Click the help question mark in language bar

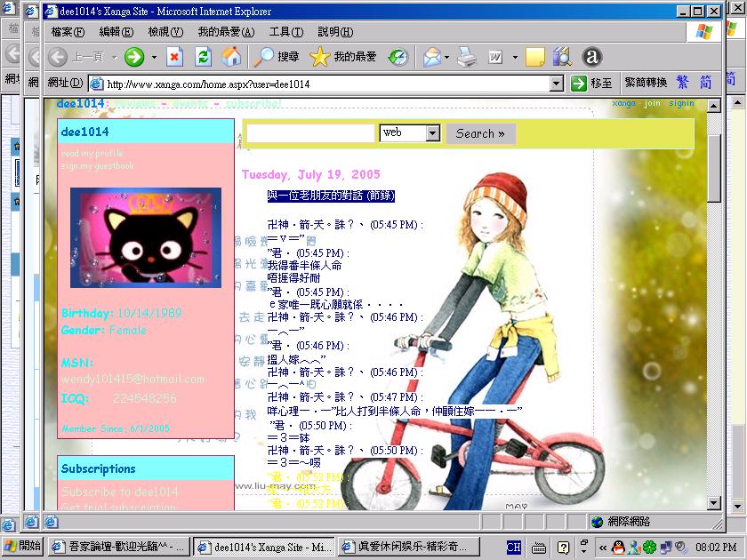tap(563, 548)
